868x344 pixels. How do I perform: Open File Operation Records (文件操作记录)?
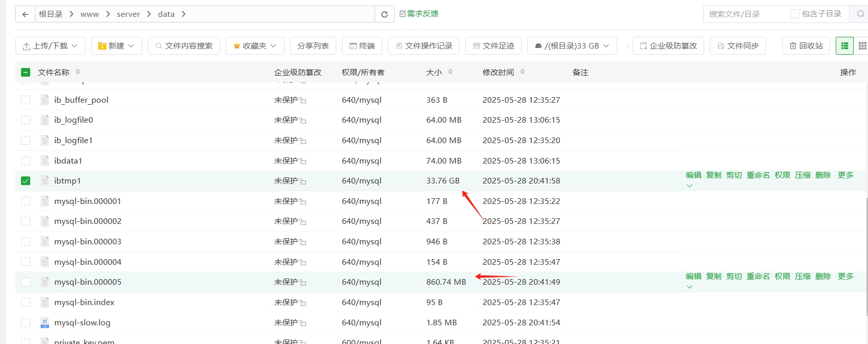click(x=424, y=46)
